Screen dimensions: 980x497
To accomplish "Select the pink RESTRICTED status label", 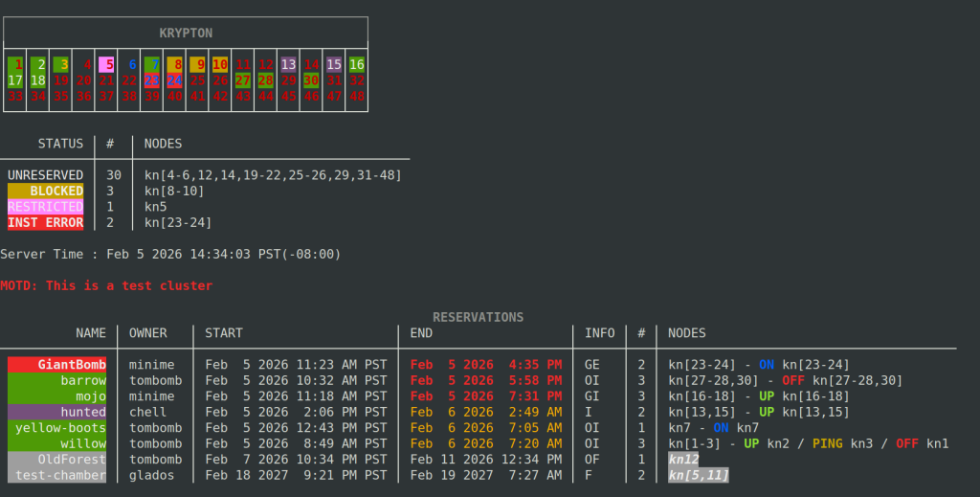I will coord(46,207).
